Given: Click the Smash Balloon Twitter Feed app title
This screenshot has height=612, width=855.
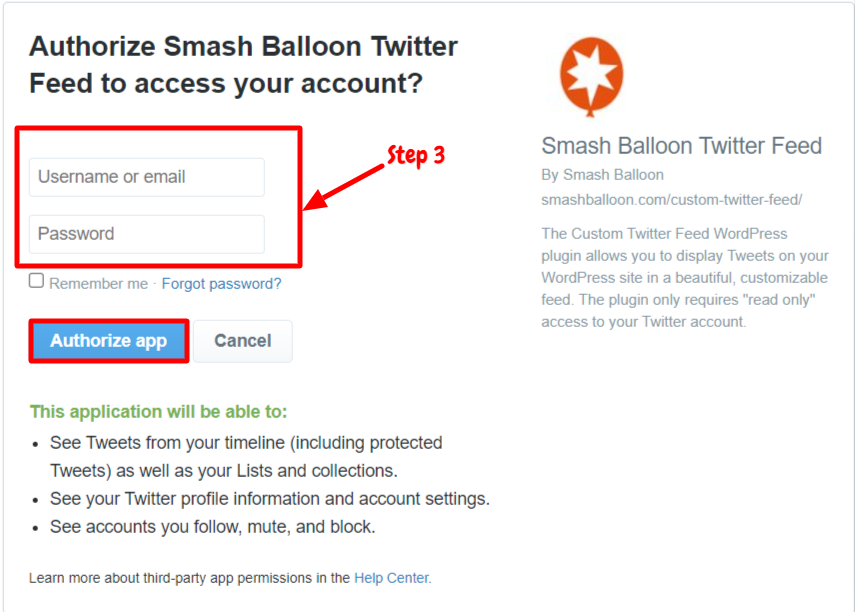Looking at the screenshot, I should click(x=681, y=146).
